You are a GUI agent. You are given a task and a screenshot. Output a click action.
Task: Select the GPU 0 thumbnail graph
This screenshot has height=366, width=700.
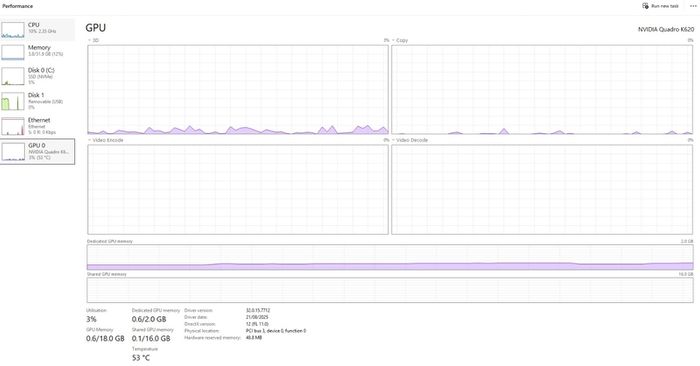tap(12, 152)
